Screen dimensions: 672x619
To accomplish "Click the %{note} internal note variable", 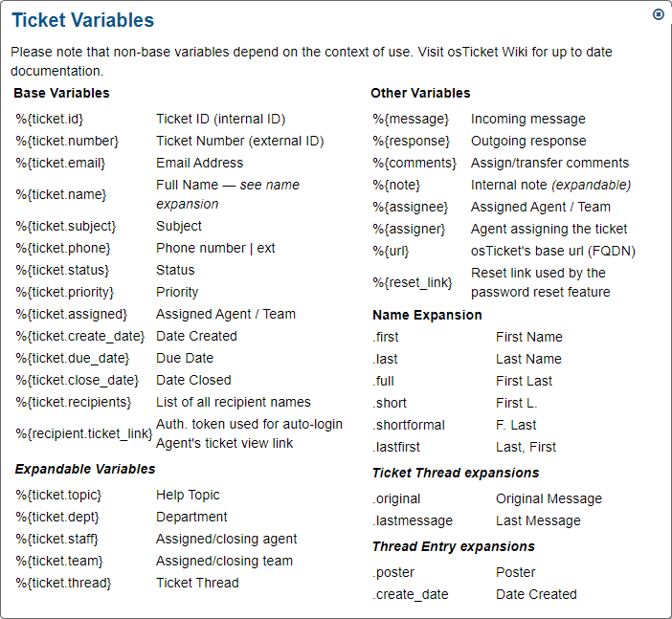I will point(396,185).
